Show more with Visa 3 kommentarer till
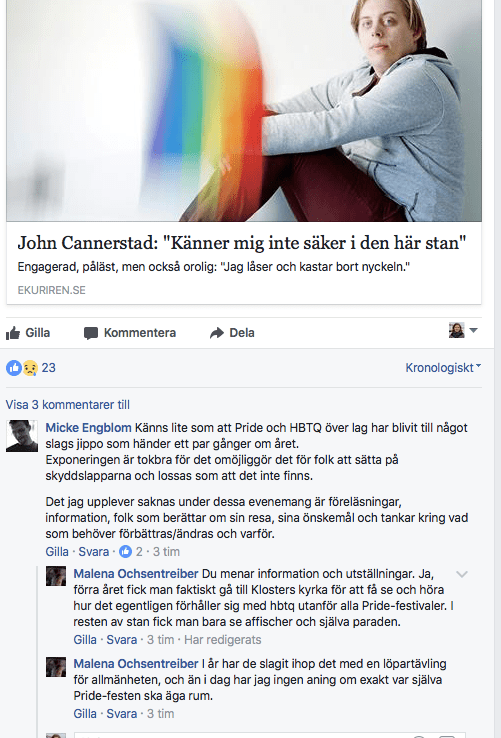Viewport: 501px width, 738px height. pyautogui.click(x=67, y=405)
